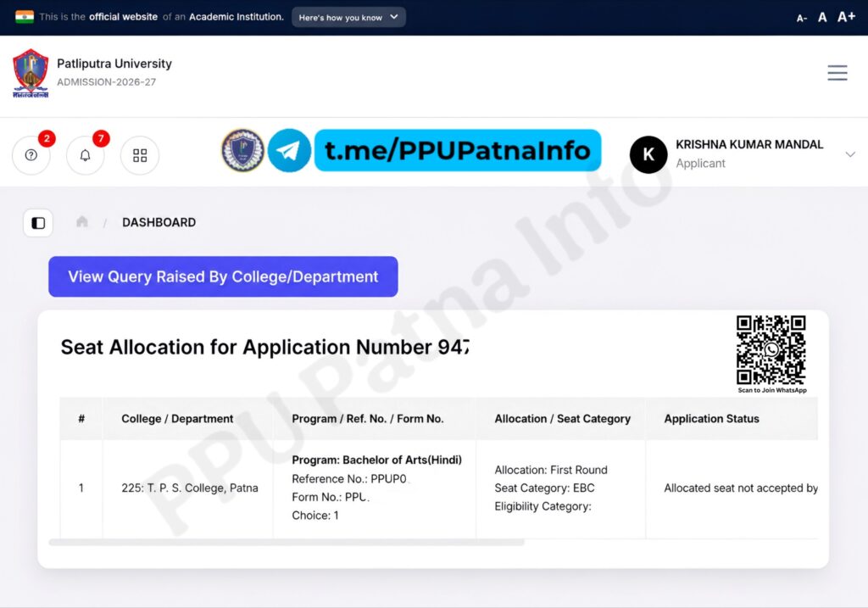Click the Telegram paper-plane icon
This screenshot has width=868, height=608.
(x=289, y=150)
